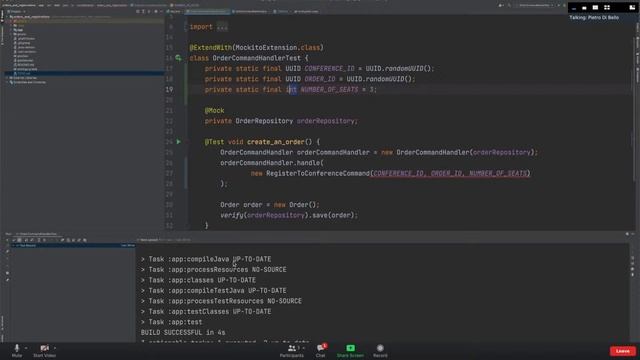The image size is (640, 360).
Task: Expand the folded import block
Action: coord(222,27)
